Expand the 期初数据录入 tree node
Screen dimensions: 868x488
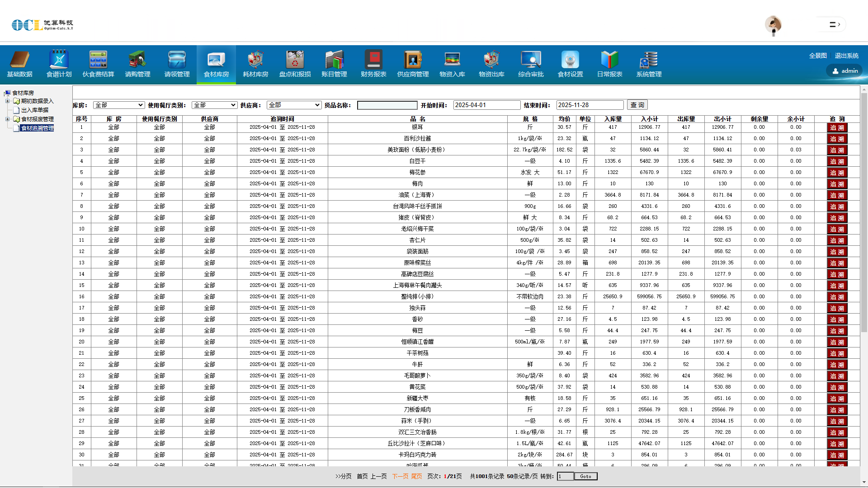(x=7, y=101)
